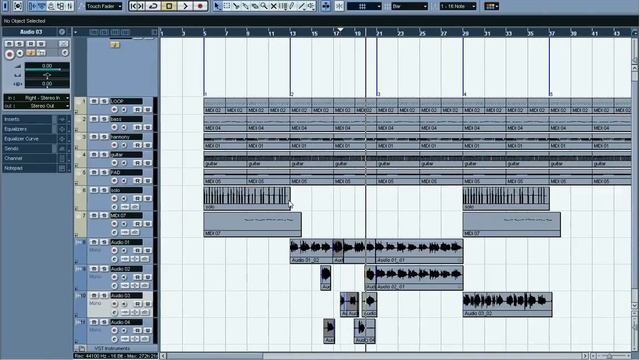The width and height of the screenshot is (640, 360).
Task: Select the Audio 02 track name
Action: 126,269
